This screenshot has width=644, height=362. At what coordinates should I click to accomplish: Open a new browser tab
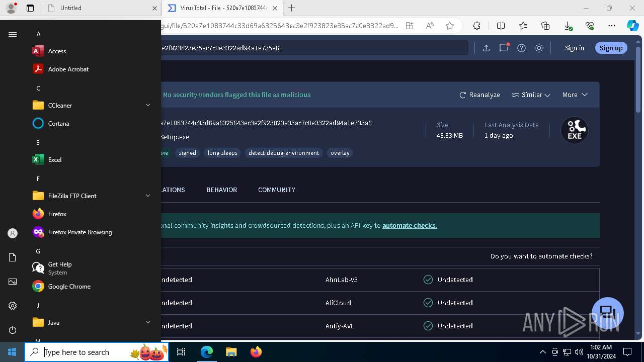click(292, 8)
